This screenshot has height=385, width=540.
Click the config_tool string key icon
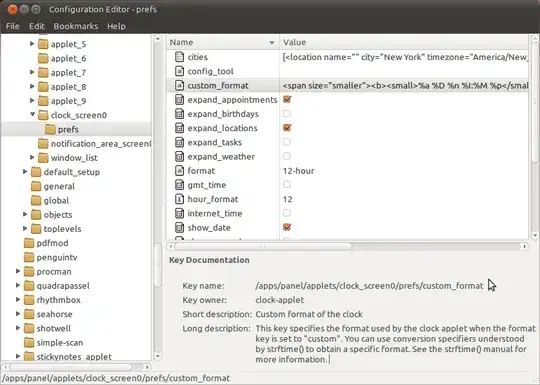tap(179, 71)
